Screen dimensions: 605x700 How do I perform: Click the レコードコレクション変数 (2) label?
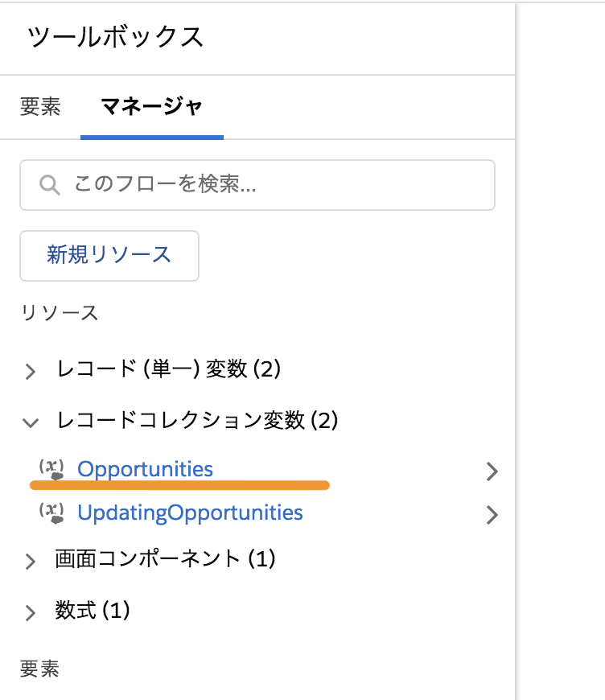pyautogui.click(x=197, y=421)
